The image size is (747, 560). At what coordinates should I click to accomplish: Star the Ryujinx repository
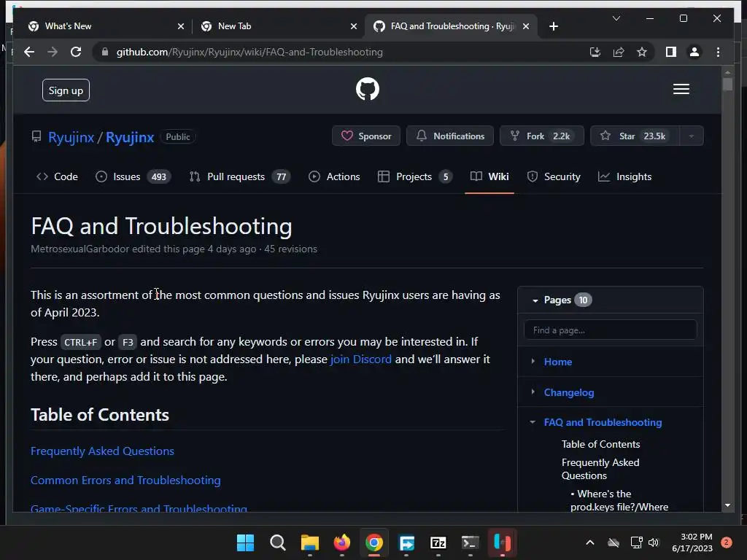(x=635, y=136)
